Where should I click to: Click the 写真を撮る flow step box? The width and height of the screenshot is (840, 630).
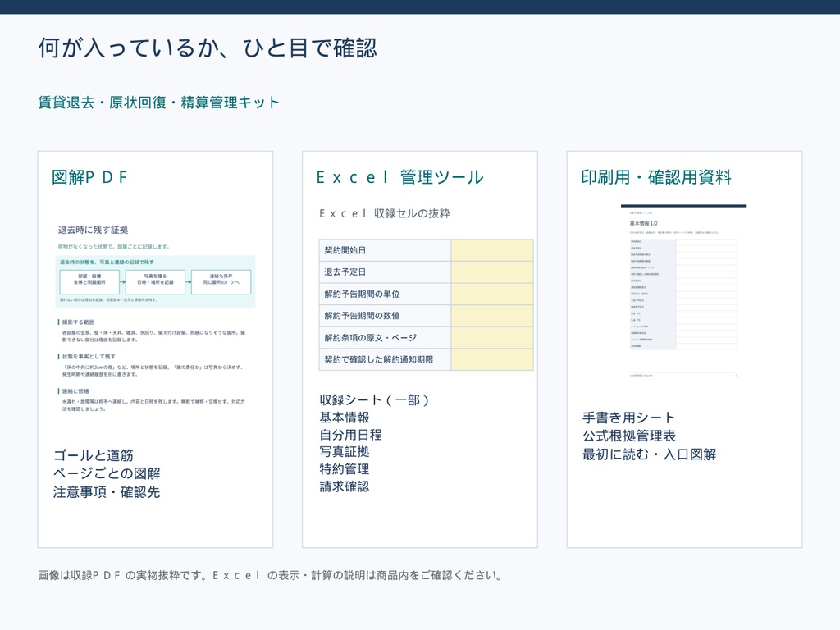click(x=155, y=282)
